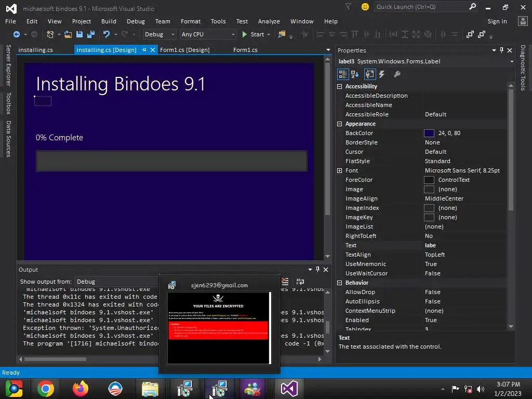
Task: Switch Properties to Categorized view
Action: click(343, 74)
